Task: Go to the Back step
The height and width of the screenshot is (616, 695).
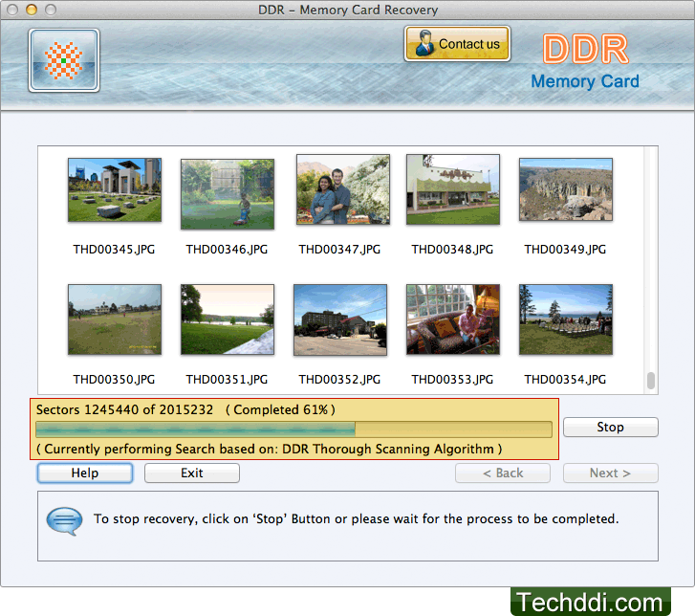Action: coord(503,473)
